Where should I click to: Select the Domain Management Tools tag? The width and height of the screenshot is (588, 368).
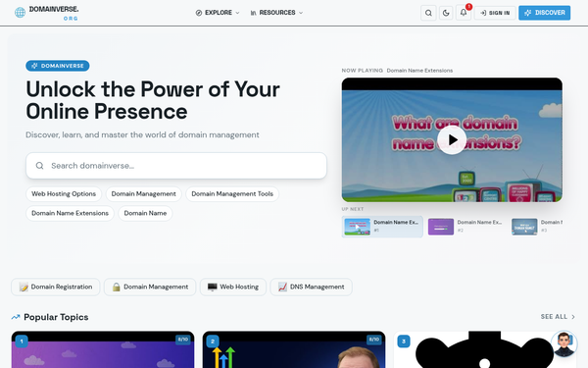232,194
